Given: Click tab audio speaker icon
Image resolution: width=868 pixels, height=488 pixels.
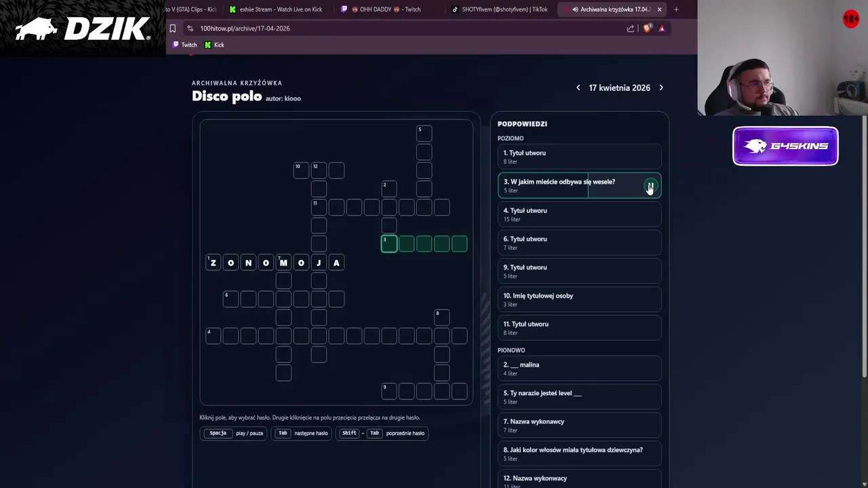Looking at the screenshot, I should pos(575,9).
